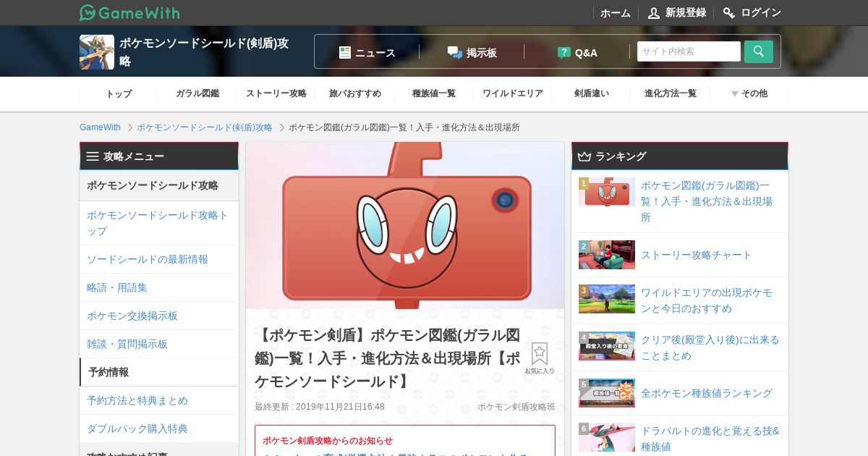Click the ポケモンソードシールド(剣盾)攻略 site title
This screenshot has height=456, width=868.
[x=204, y=52]
